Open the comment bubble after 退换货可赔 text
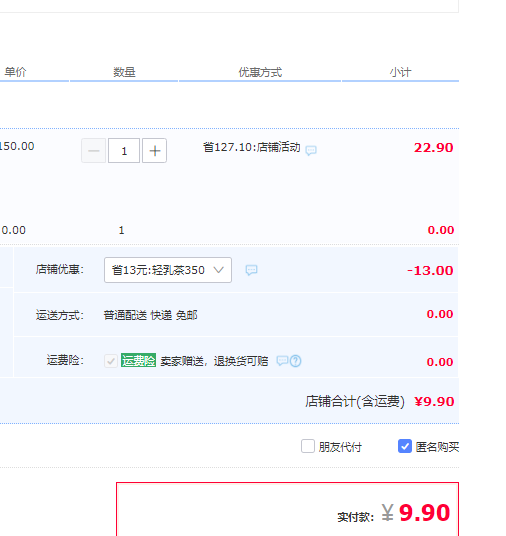Viewport: 506px width, 536px height. 282,361
